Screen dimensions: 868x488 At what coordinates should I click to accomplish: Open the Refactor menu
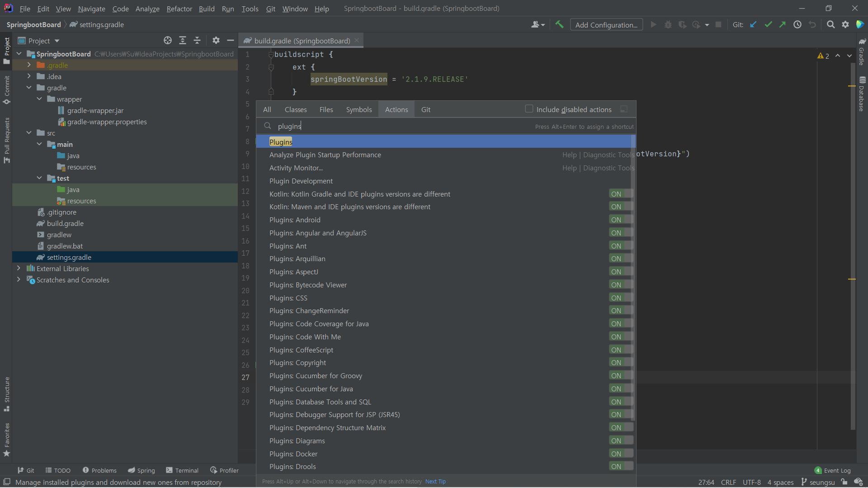click(179, 9)
